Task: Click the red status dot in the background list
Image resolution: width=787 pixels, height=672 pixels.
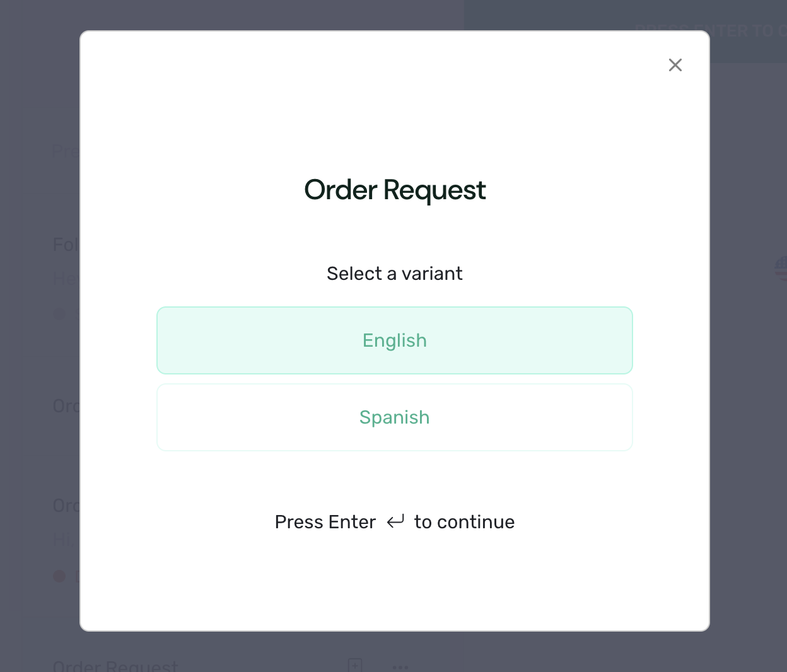Action: tap(60, 576)
